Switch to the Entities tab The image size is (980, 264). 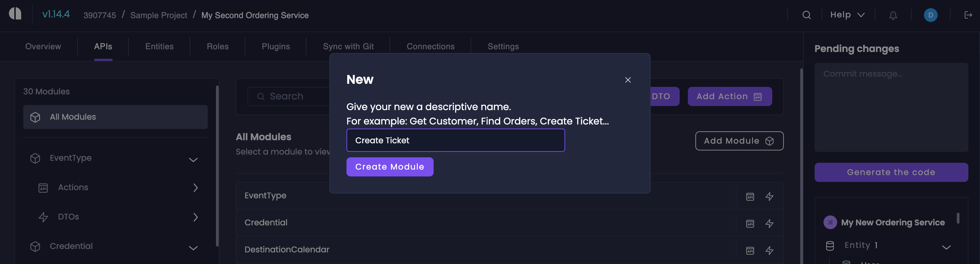(159, 47)
